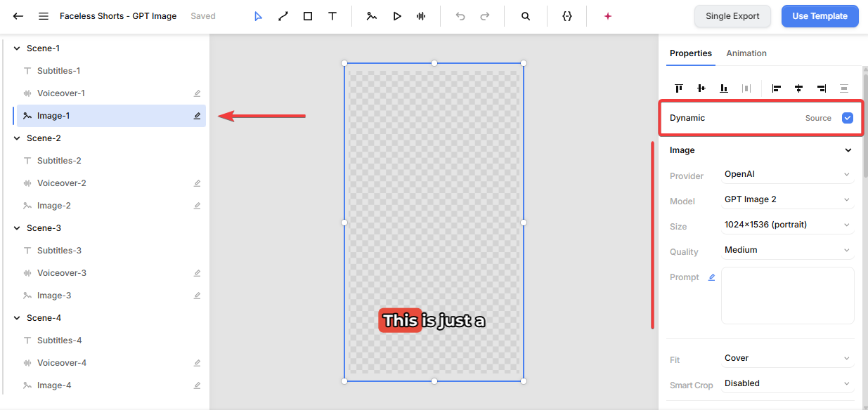
Task: Switch to the Properties tab
Action: pyautogui.click(x=691, y=53)
